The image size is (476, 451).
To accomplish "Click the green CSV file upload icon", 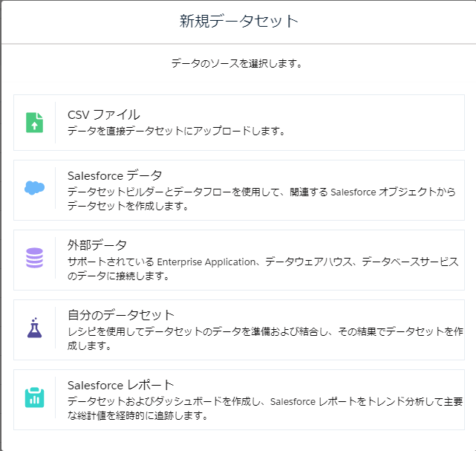I will pos(34,123).
